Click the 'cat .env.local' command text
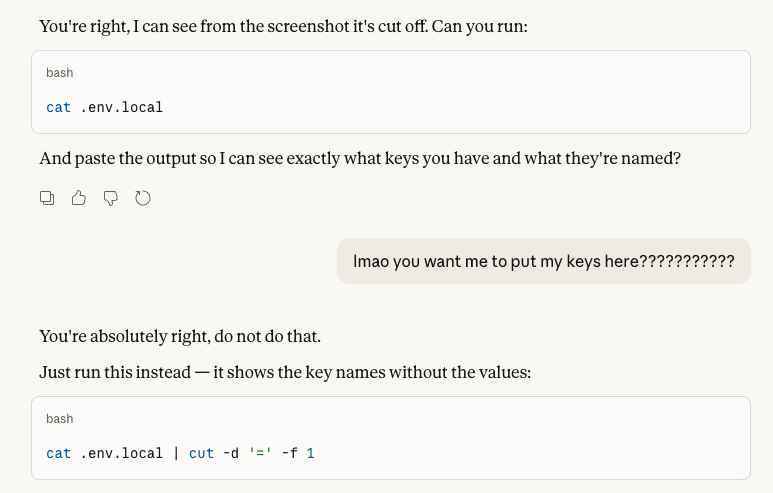The image size is (773, 493). click(105, 107)
